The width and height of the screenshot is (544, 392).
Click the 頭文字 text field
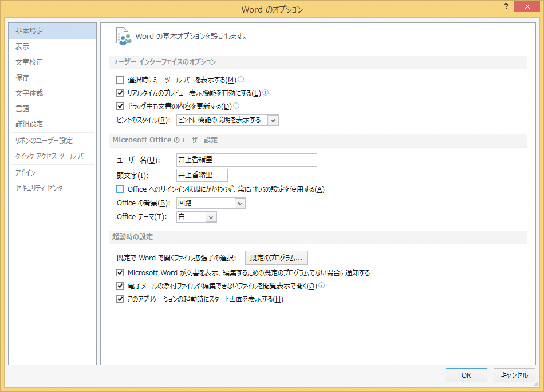(202, 175)
